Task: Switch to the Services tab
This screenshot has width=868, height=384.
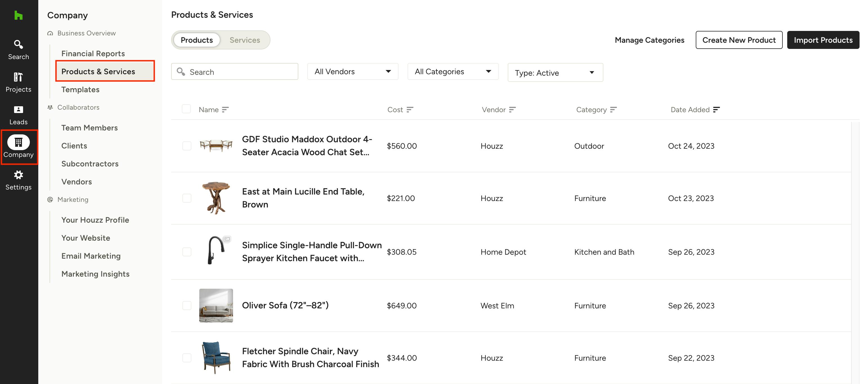Action: pyautogui.click(x=245, y=40)
